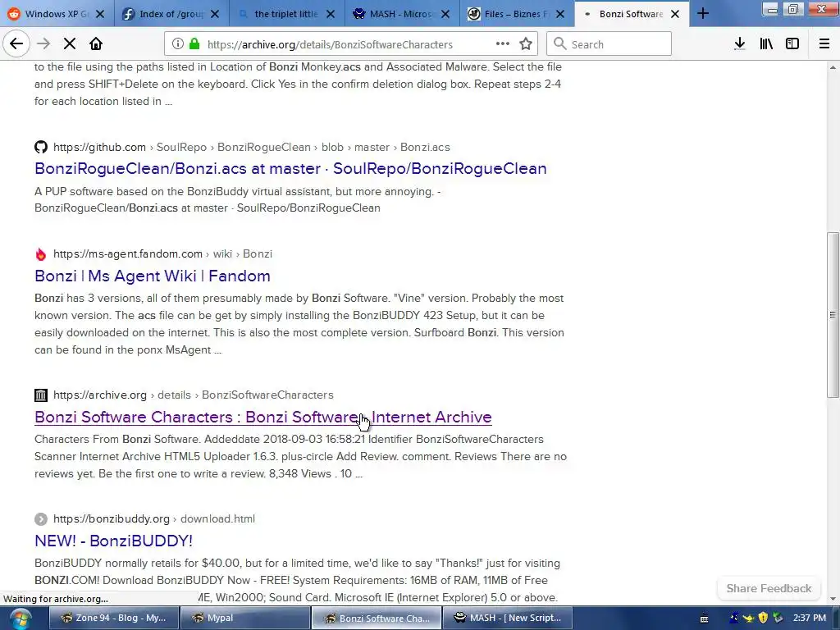Open the Library bookshelf icon
The image size is (840, 630).
tap(766, 44)
